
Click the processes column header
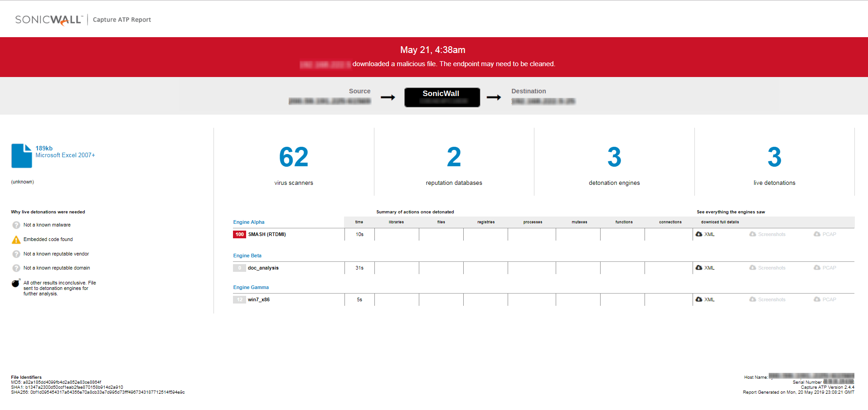point(533,222)
